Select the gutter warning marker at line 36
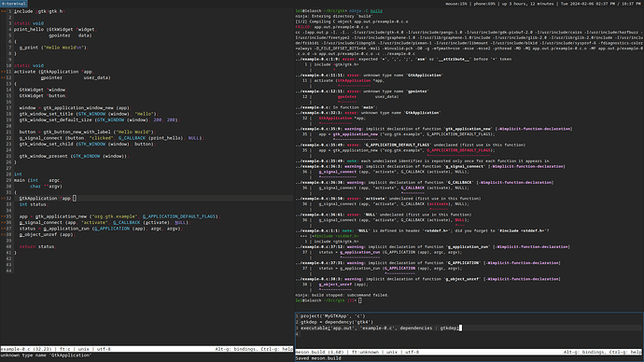 (x=4, y=222)
